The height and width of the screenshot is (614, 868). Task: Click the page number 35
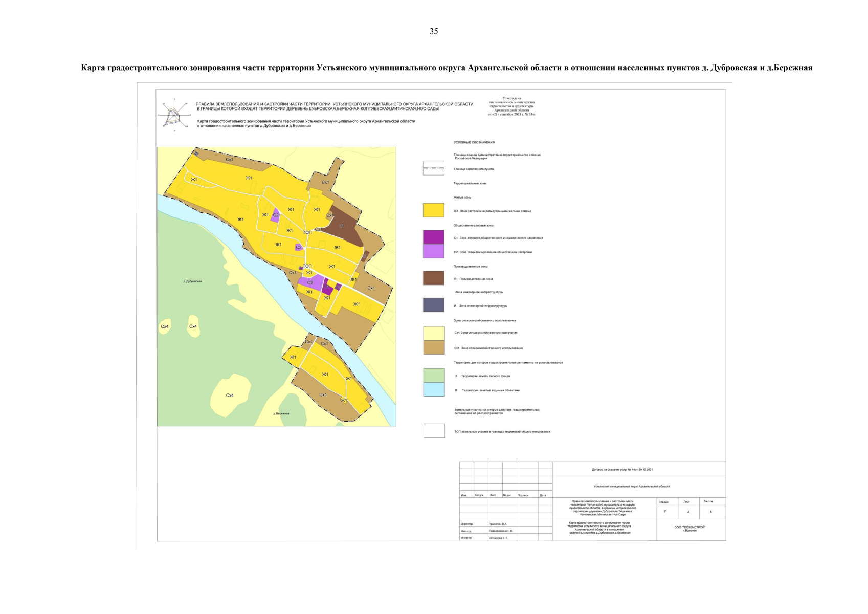tap(434, 31)
